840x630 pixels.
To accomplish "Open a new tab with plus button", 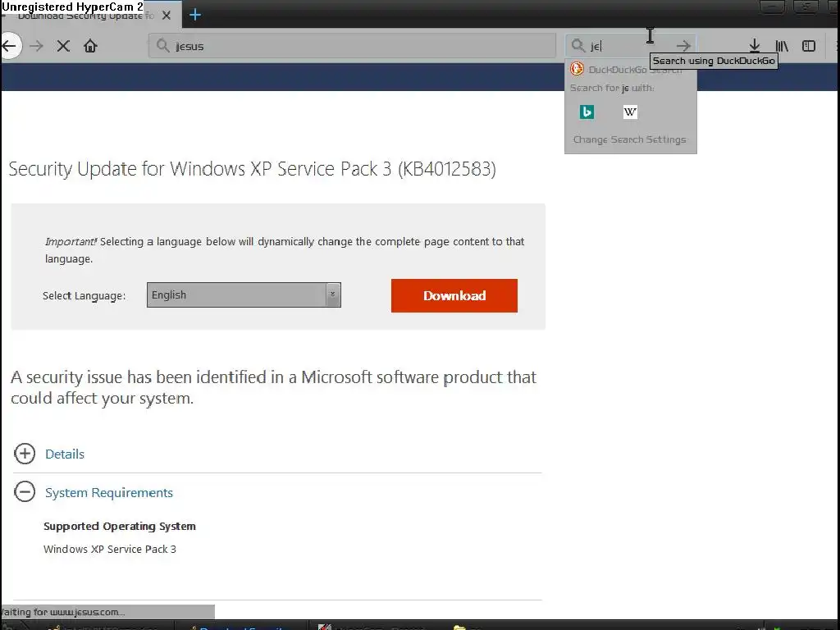I will (195, 15).
